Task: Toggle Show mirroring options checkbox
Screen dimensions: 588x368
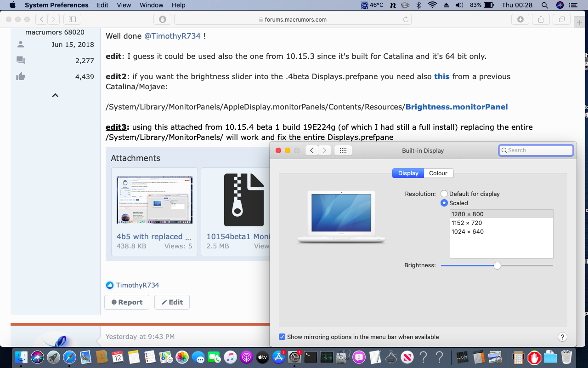Action: [282, 337]
